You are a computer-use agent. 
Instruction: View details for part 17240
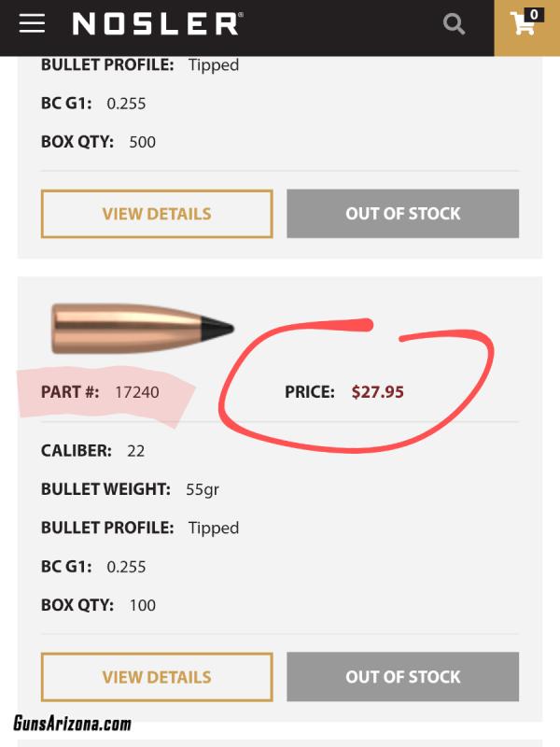click(157, 677)
